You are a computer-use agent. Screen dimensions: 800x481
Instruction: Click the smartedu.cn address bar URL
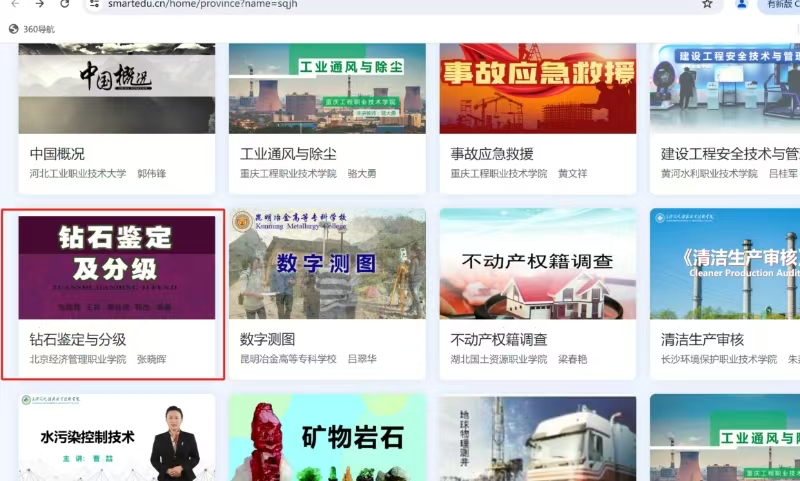pos(203,4)
